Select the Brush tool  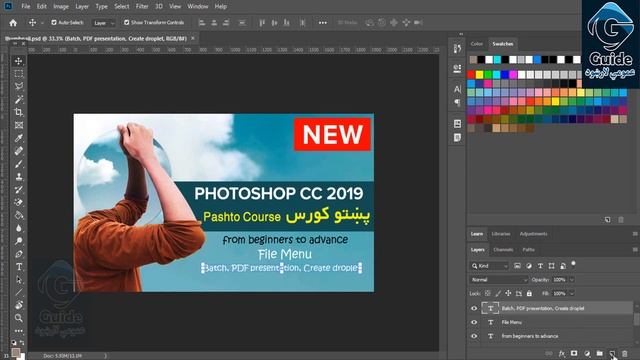[x=18, y=164]
